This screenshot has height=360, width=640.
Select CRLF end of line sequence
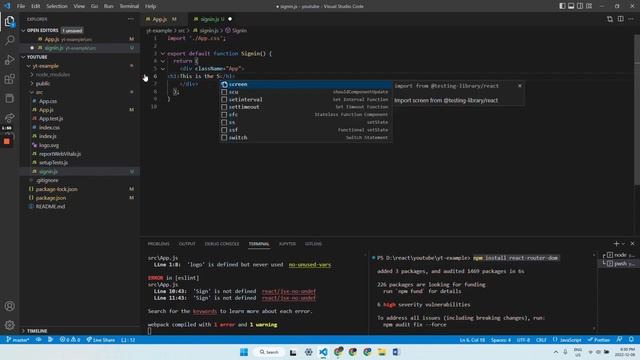pos(541,340)
